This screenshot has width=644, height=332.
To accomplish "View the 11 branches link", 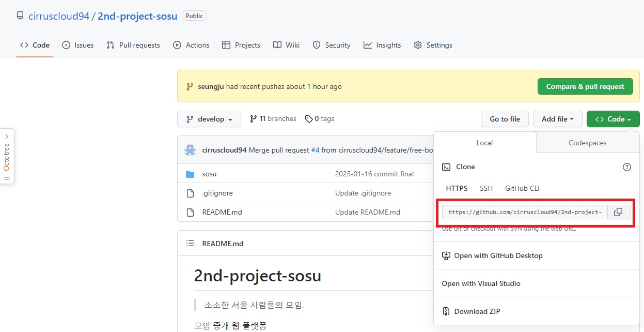I will (x=273, y=119).
